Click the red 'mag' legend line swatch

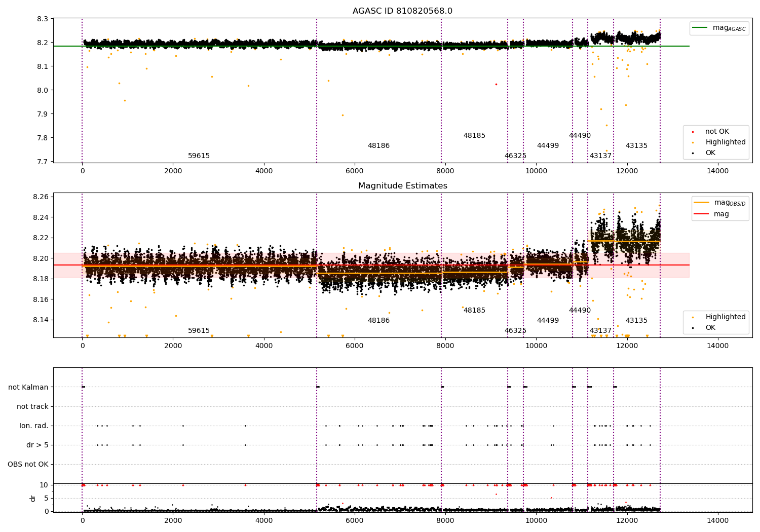point(701,214)
